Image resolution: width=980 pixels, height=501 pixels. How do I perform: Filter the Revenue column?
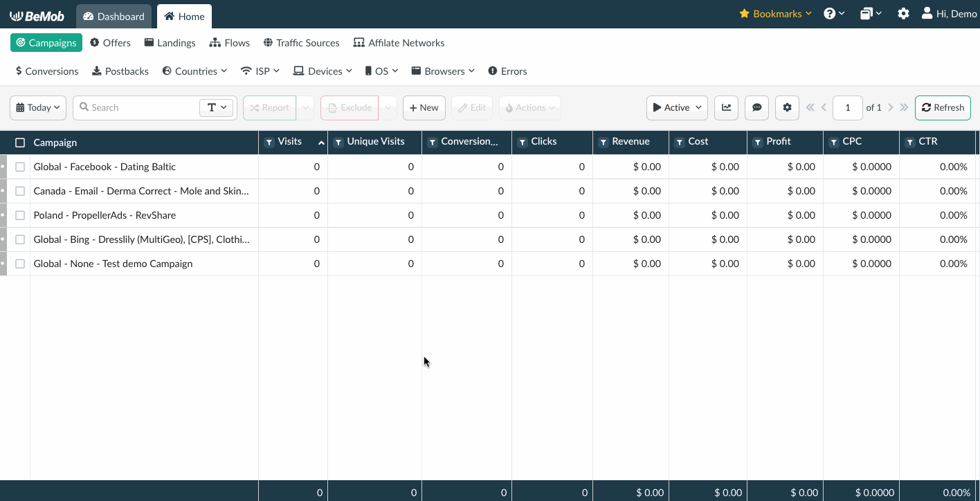point(604,142)
